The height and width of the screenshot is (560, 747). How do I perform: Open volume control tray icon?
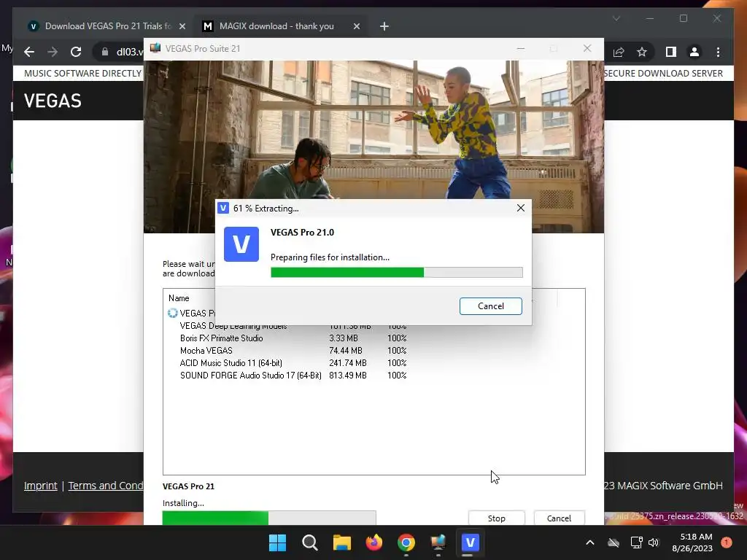[x=653, y=542]
